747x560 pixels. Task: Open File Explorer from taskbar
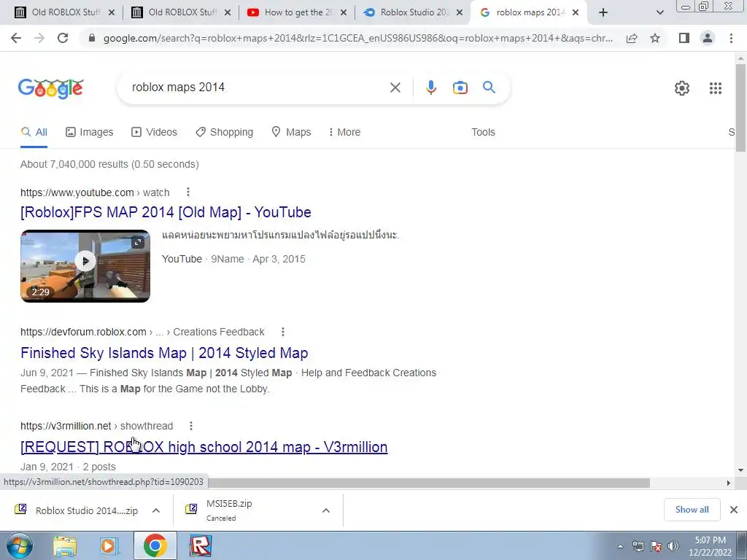(65, 545)
